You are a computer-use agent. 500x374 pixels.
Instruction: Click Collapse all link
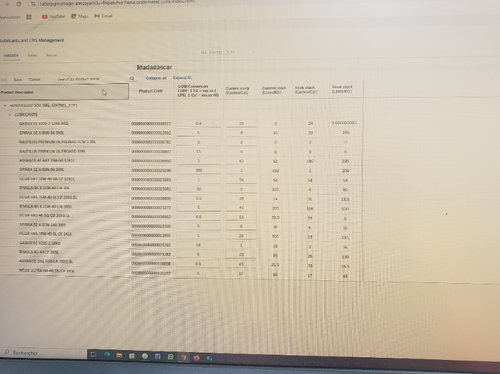[x=156, y=78]
